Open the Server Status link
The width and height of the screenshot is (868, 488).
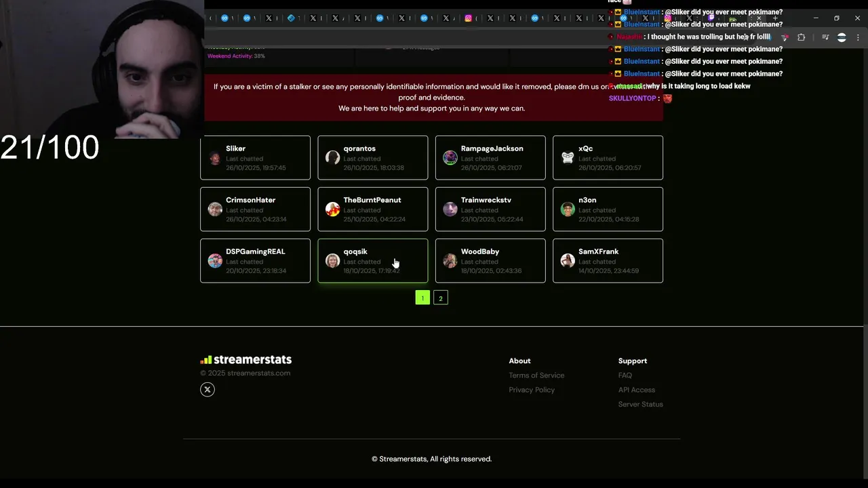point(641,405)
